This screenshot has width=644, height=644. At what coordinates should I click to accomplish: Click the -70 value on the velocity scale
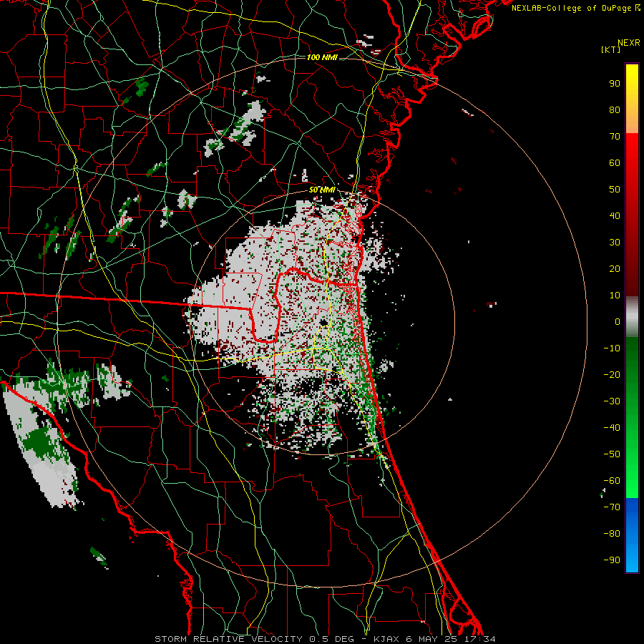point(612,507)
